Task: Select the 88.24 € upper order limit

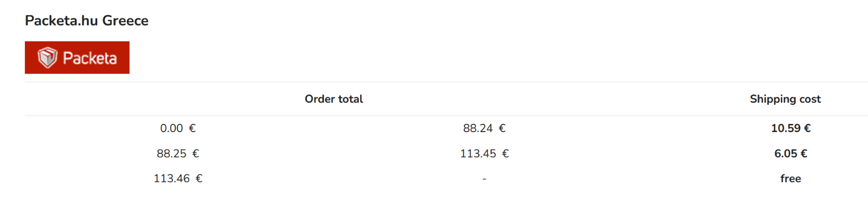Action: (484, 128)
